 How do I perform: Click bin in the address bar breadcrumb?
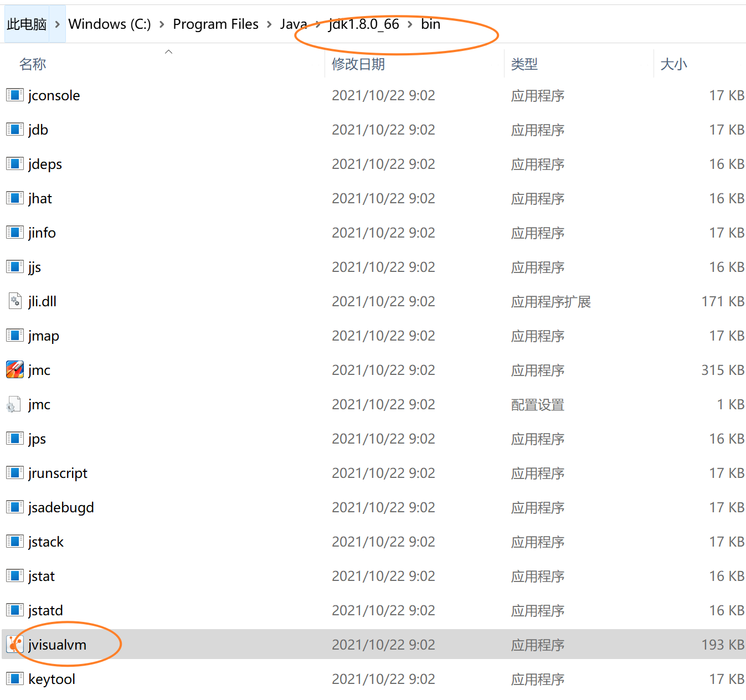(x=430, y=24)
